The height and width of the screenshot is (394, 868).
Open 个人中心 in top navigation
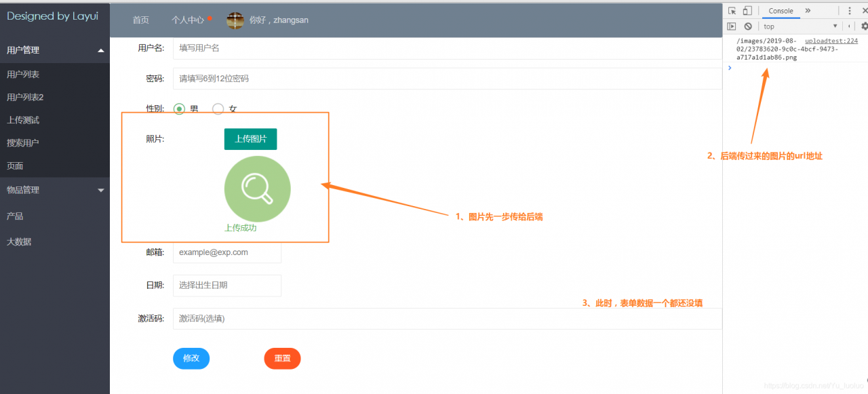tap(188, 20)
